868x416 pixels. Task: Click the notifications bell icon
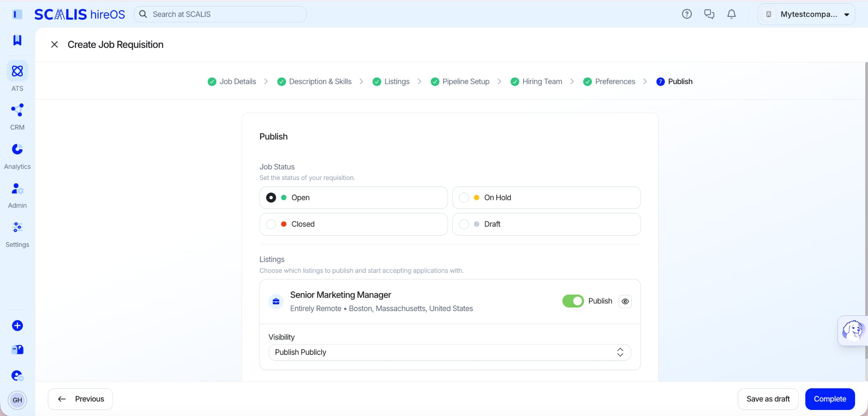(x=731, y=14)
